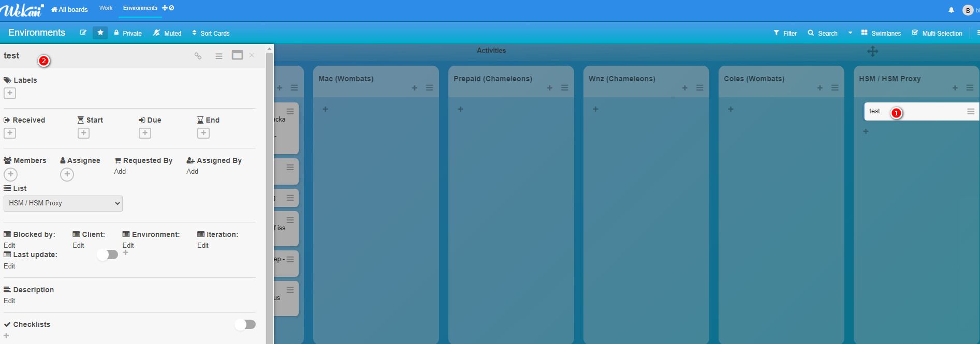Screen dimensions: 980x344
Task: Go to All boards
Action: pos(69,9)
